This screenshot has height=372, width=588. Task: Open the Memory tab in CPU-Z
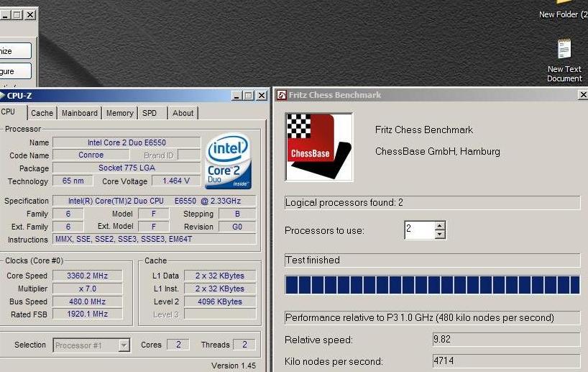119,113
